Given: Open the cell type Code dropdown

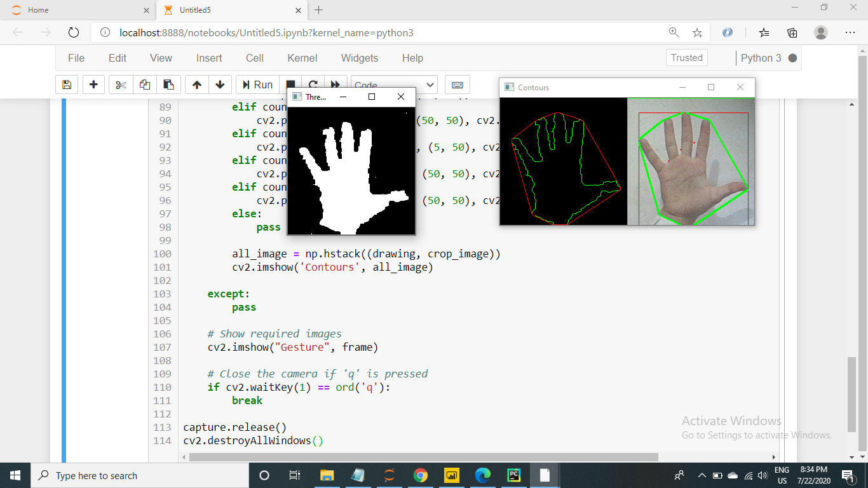Looking at the screenshot, I should tap(394, 85).
